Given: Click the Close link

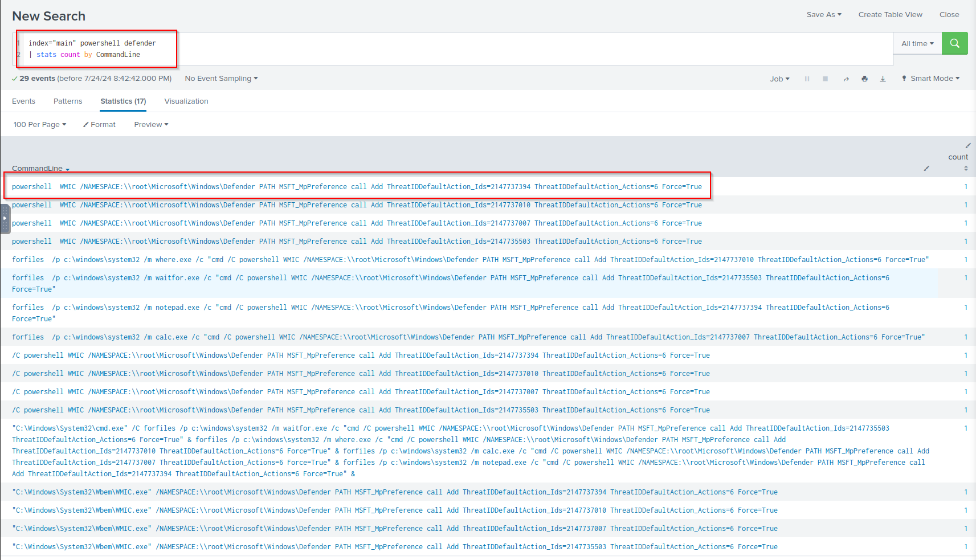Looking at the screenshot, I should click(x=949, y=15).
